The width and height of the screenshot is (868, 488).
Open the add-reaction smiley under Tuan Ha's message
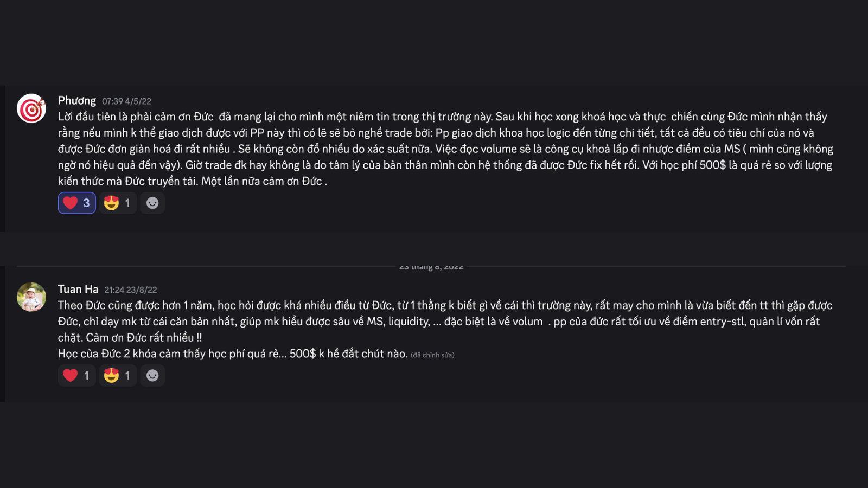pyautogui.click(x=152, y=375)
